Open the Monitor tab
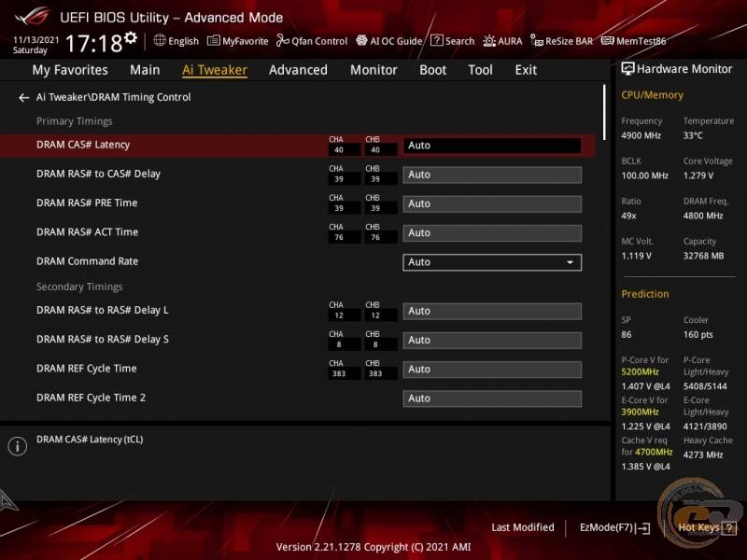The height and width of the screenshot is (560, 747). 373,70
